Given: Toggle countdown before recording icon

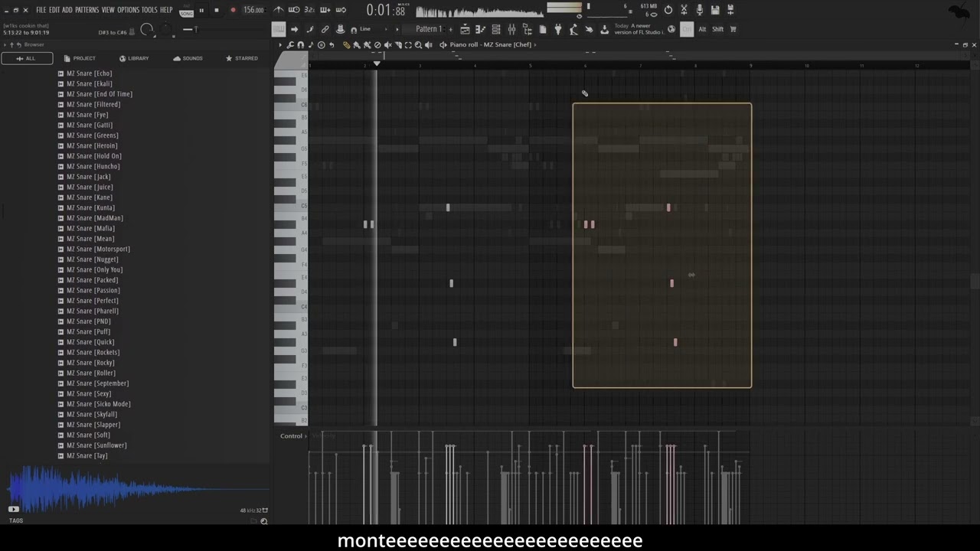Looking at the screenshot, I should (x=309, y=10).
